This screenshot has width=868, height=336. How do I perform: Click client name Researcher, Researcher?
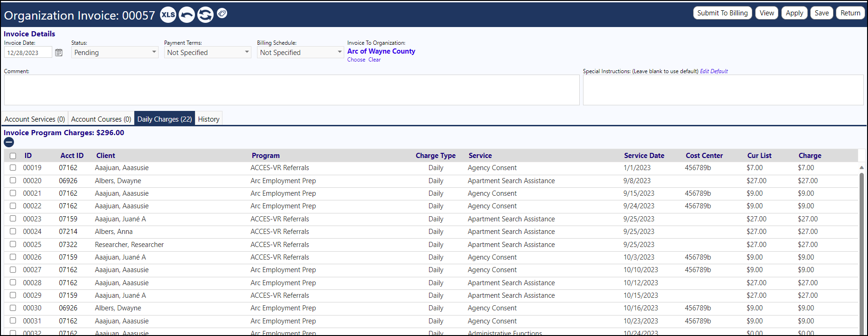(x=129, y=245)
